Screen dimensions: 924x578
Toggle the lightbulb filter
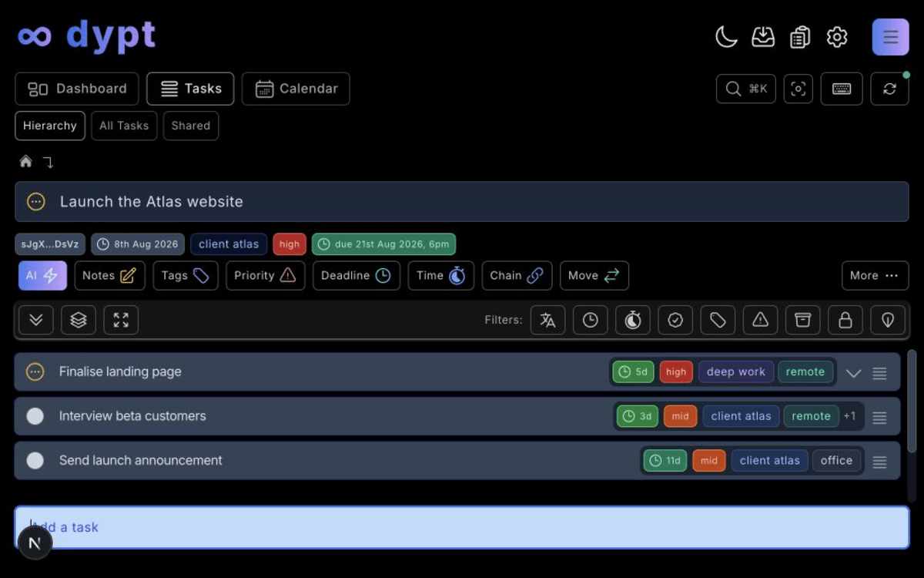point(888,320)
